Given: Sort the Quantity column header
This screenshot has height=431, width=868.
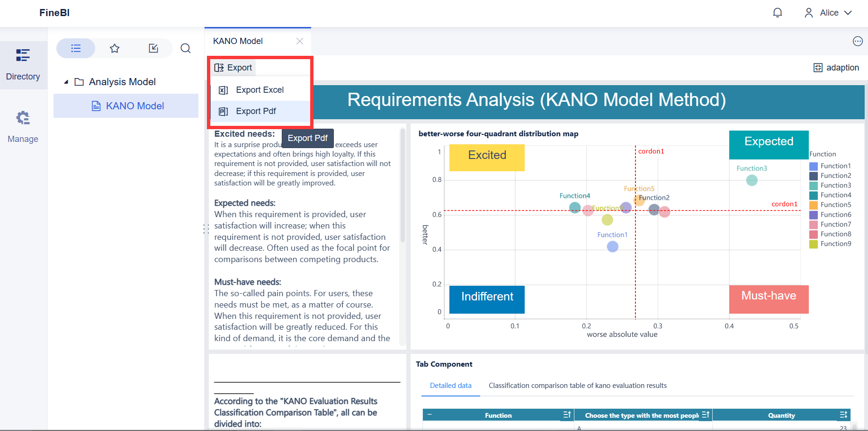Looking at the screenshot, I should pyautogui.click(x=843, y=415).
